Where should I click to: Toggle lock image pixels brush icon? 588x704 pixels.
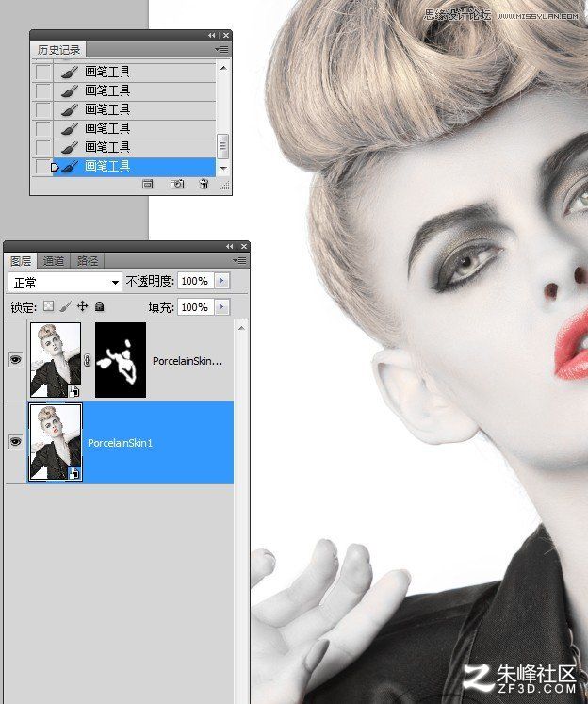coord(66,306)
